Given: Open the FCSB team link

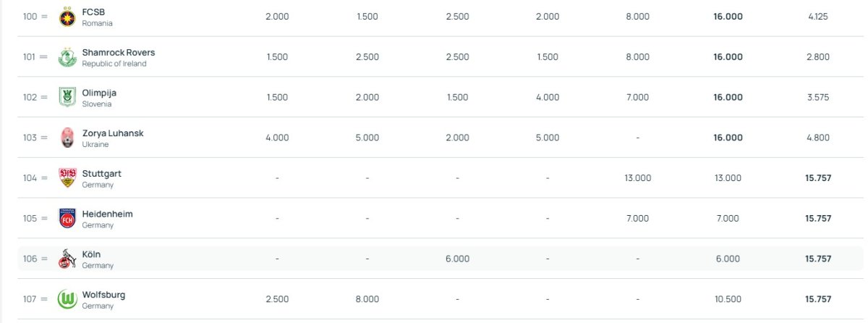Looking at the screenshot, I should tap(93, 12).
